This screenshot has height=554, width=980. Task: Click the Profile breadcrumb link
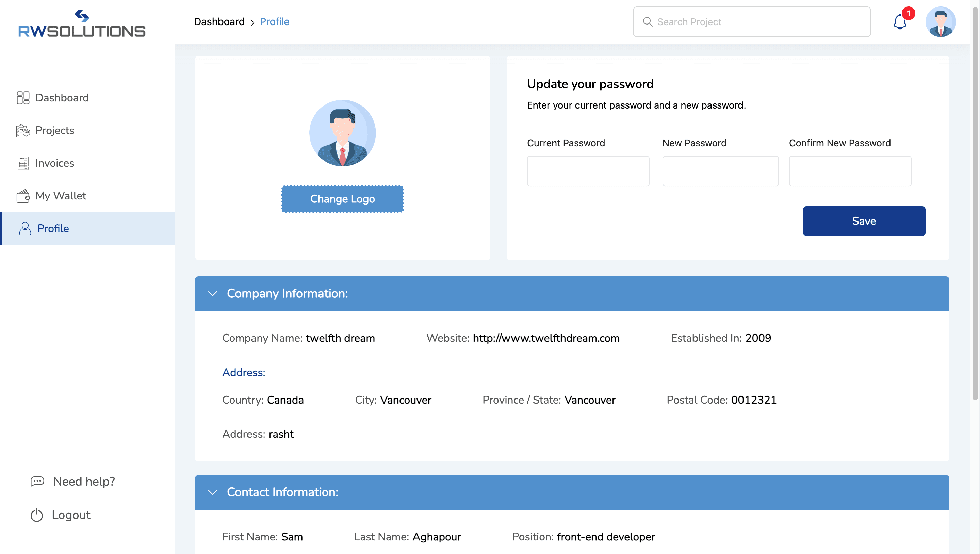coord(274,22)
